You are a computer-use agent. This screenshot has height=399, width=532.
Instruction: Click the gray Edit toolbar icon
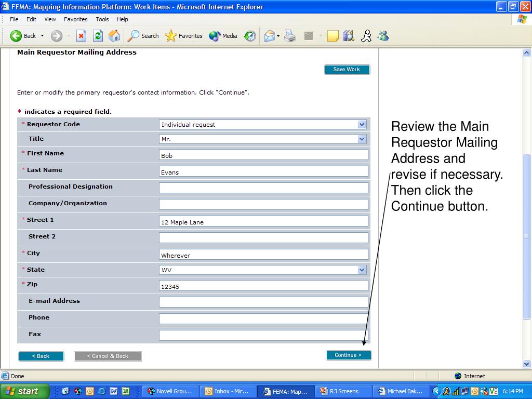click(309, 36)
